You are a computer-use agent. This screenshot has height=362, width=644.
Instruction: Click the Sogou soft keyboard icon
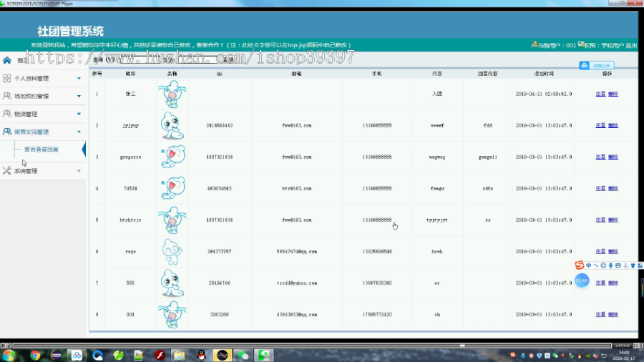pos(618,265)
